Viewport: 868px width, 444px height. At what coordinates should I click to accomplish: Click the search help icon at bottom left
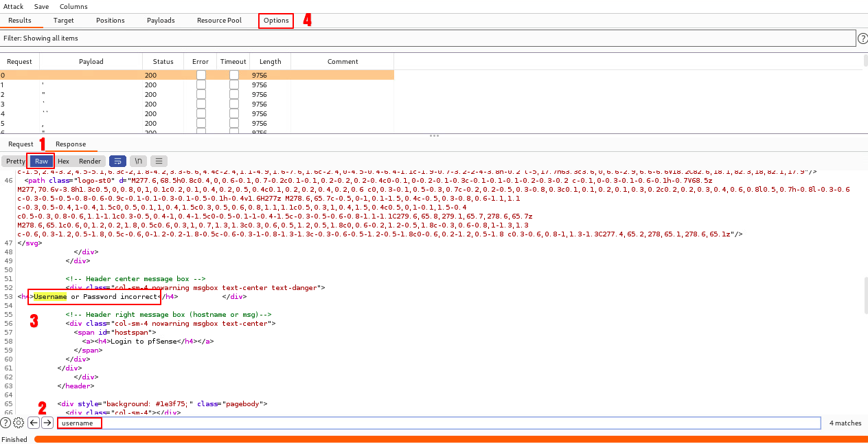click(5, 423)
